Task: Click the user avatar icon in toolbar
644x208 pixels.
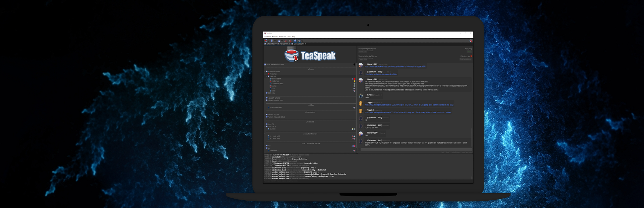Action: tap(471, 41)
